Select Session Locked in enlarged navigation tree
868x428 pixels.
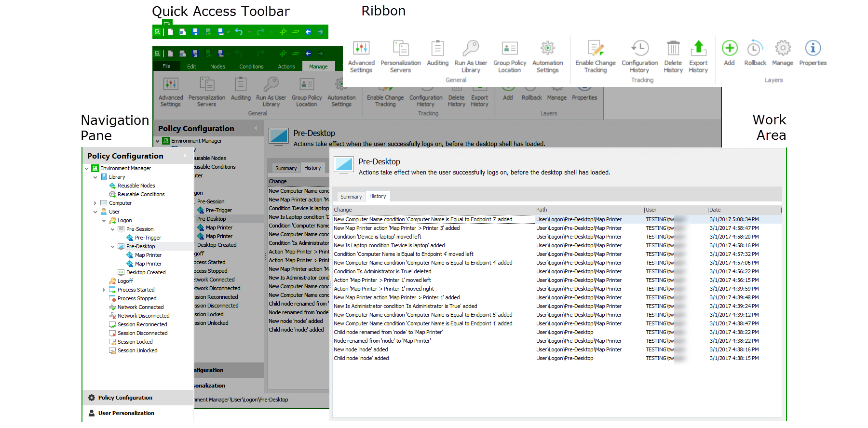point(135,342)
